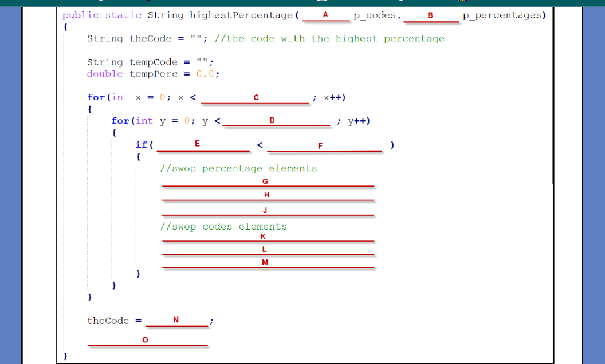Click blank O on the final line
The image size is (605, 364).
pyautogui.click(x=148, y=342)
